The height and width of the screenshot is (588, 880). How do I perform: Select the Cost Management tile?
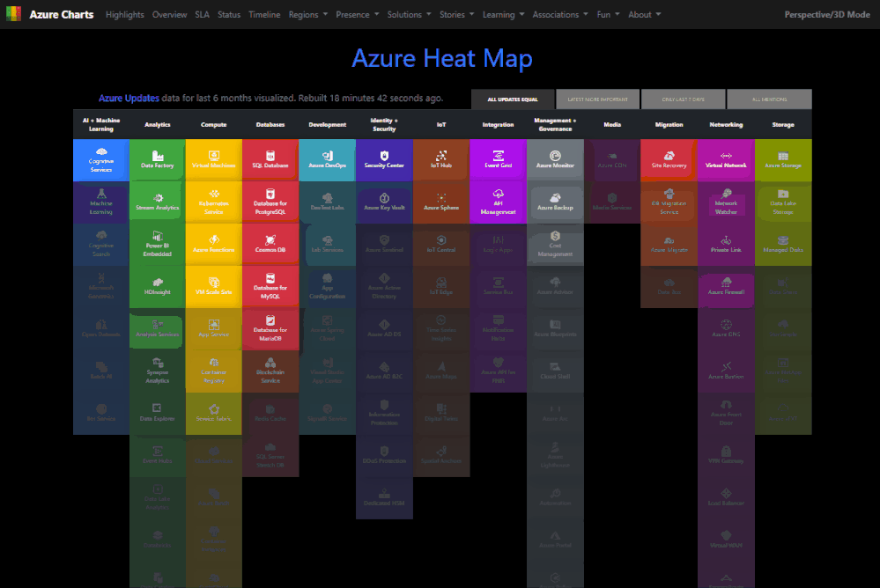pos(555,245)
